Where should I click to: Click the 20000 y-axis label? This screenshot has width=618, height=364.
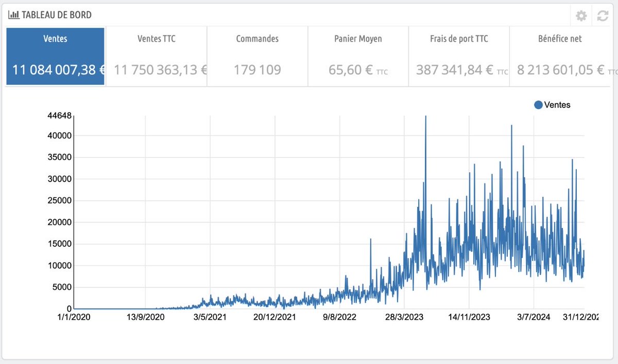click(x=60, y=222)
